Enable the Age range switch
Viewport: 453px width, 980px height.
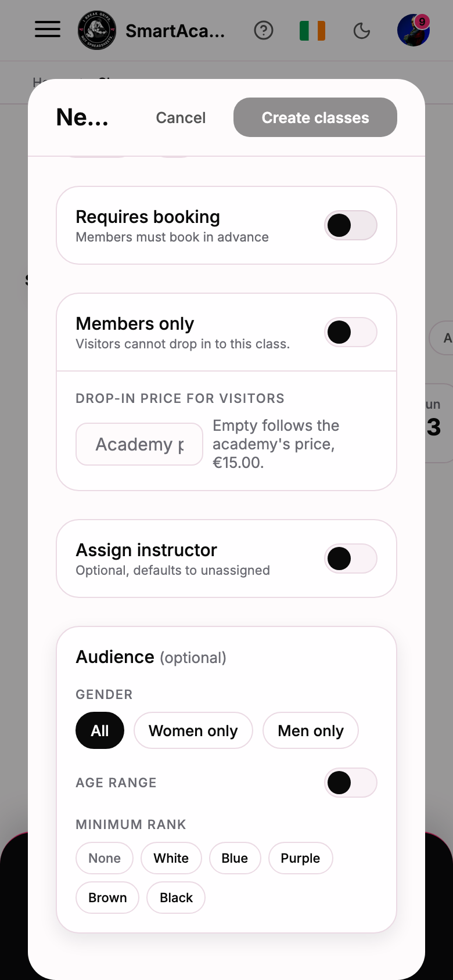click(351, 783)
